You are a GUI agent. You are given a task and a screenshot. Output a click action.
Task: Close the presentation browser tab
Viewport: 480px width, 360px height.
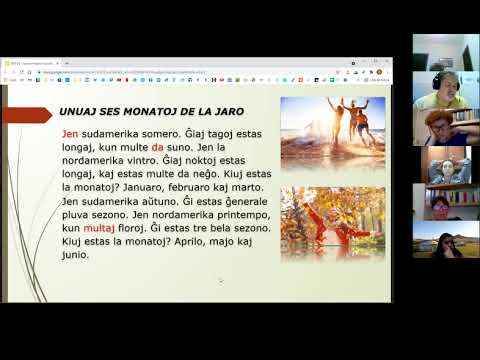pos(57,63)
